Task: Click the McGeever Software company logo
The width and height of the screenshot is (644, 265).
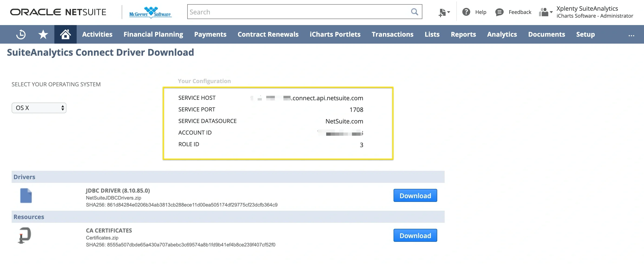Action: [150, 12]
